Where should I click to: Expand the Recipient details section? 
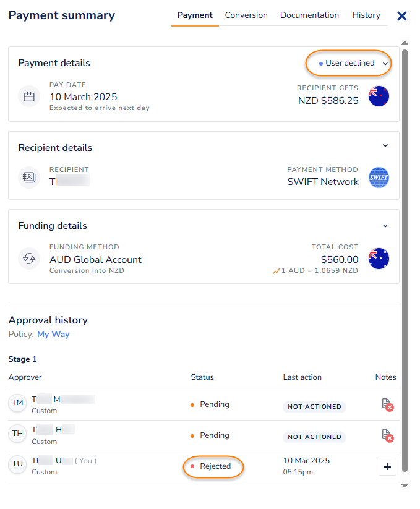(385, 146)
